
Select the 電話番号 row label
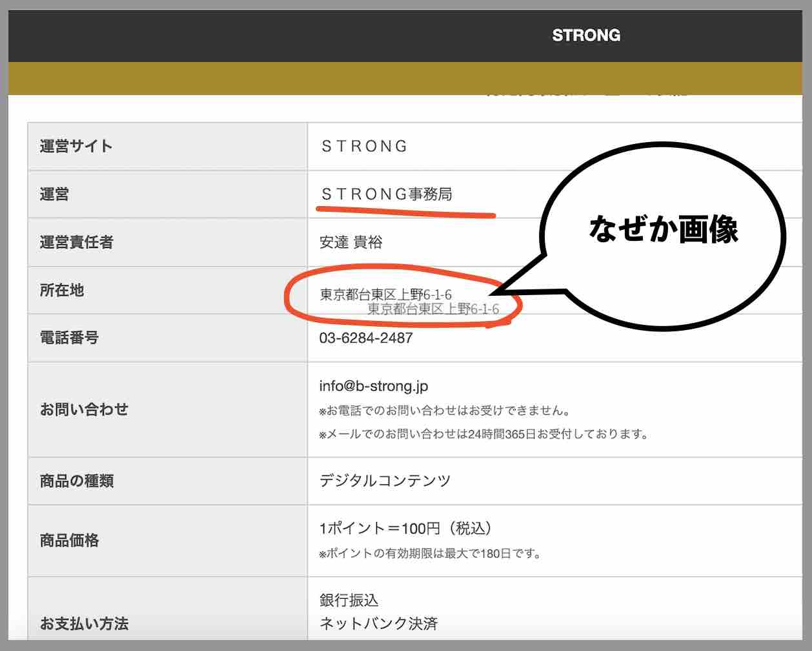[72, 337]
